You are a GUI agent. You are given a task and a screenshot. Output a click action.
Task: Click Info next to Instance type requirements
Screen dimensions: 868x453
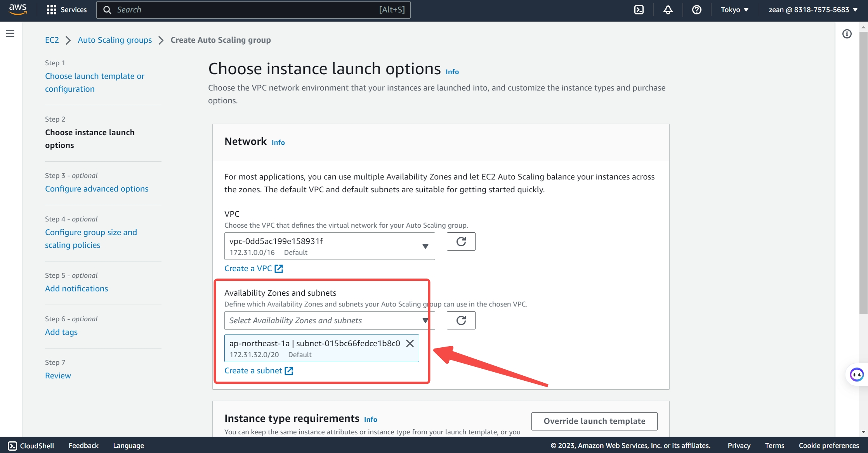(371, 420)
